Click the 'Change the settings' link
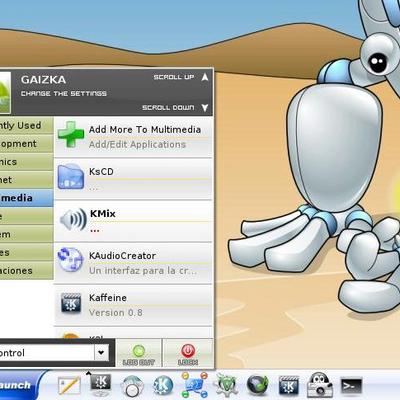400x400 pixels. pos(64,94)
